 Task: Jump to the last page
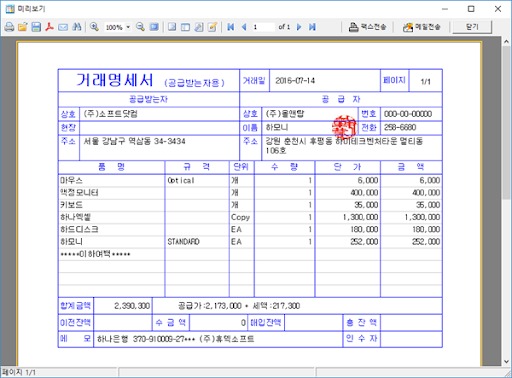coord(312,27)
